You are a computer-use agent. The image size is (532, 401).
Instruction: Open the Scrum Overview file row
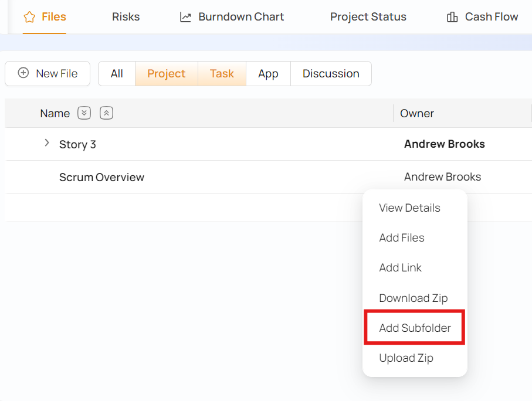tap(101, 177)
